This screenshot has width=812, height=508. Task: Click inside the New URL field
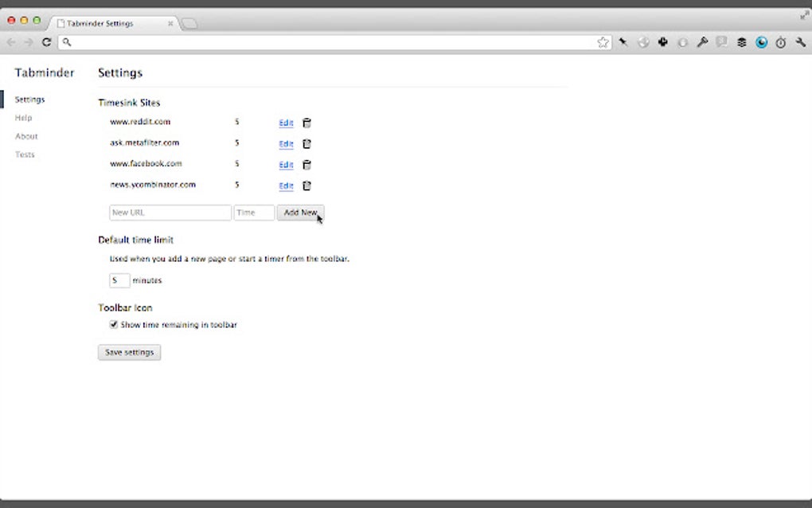[170, 213]
